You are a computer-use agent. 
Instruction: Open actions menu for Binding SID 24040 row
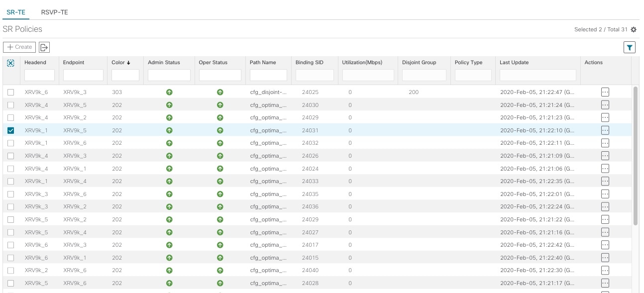tap(605, 271)
